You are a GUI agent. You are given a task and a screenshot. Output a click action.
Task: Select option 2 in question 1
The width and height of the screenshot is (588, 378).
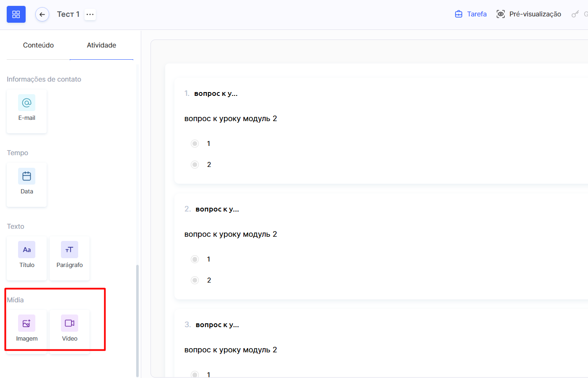195,165
